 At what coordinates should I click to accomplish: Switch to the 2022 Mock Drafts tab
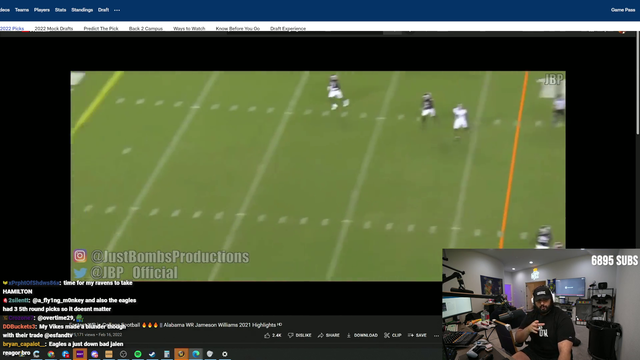point(54,29)
